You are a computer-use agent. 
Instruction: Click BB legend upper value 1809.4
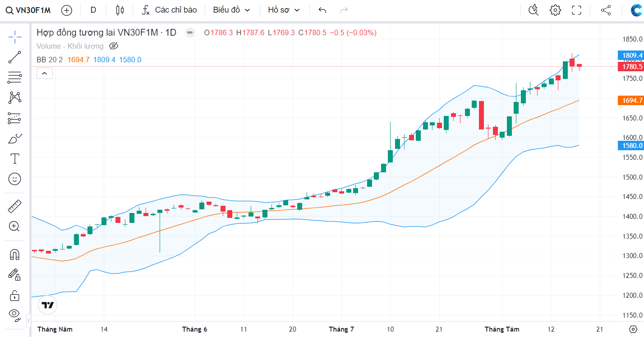tap(105, 60)
